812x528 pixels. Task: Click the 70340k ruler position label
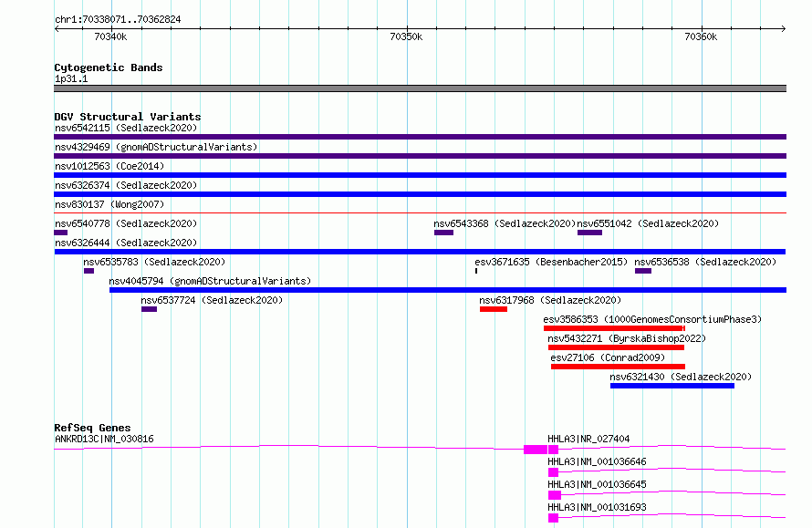pyautogui.click(x=110, y=36)
